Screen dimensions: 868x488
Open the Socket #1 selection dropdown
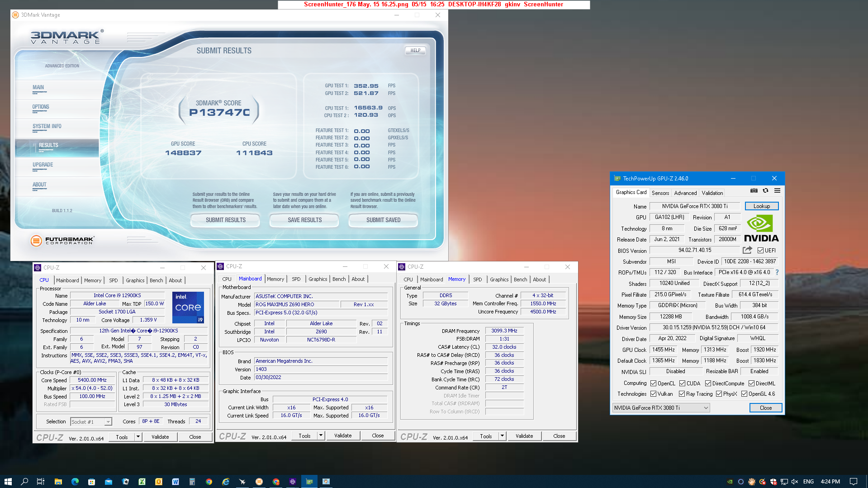coord(91,422)
